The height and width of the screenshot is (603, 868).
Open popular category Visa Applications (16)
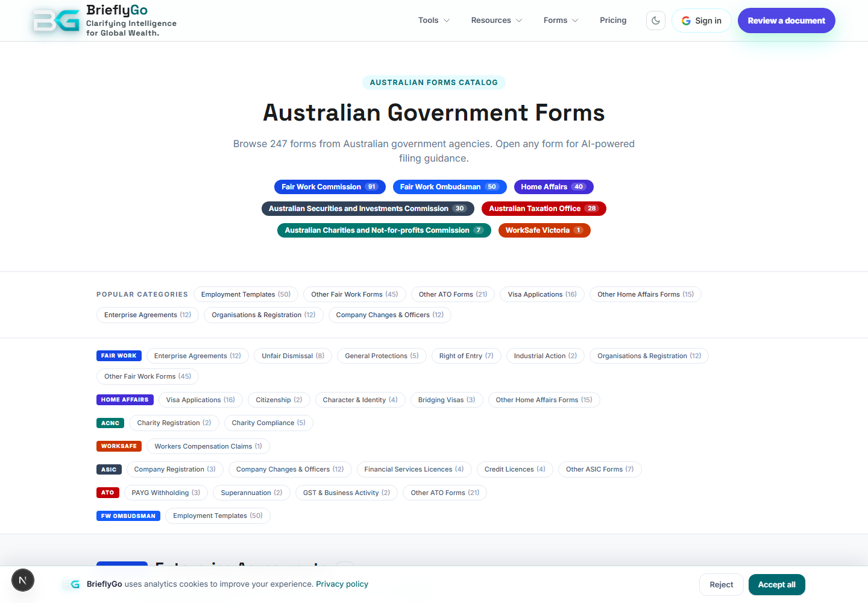(x=542, y=294)
